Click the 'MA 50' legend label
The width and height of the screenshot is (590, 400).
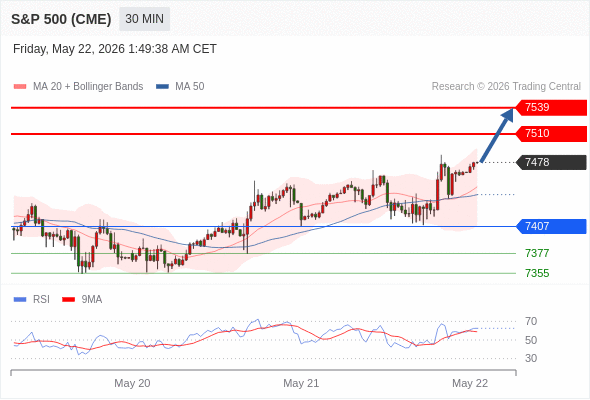coord(190,87)
